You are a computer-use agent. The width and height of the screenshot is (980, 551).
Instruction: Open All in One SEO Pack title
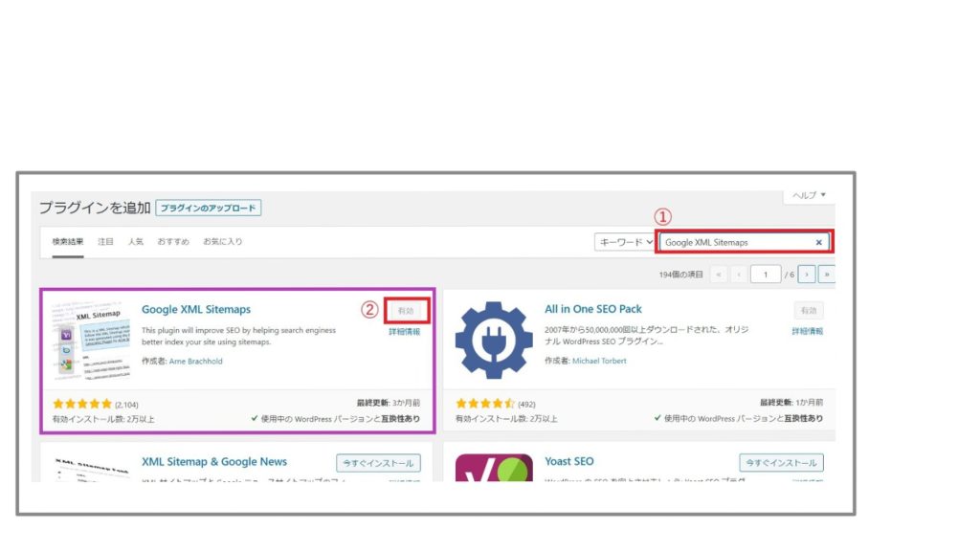click(593, 309)
